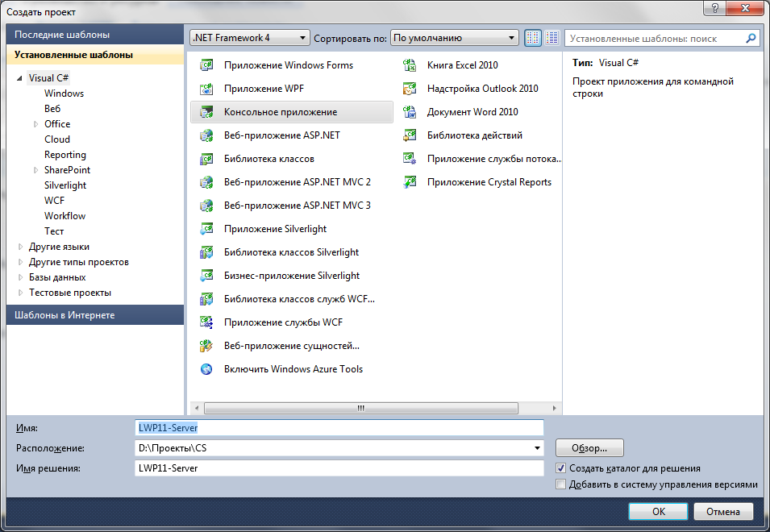The height and width of the screenshot is (532, 770).
Task: Click the Windows Azure Tools globe icon
Action: tap(206, 369)
